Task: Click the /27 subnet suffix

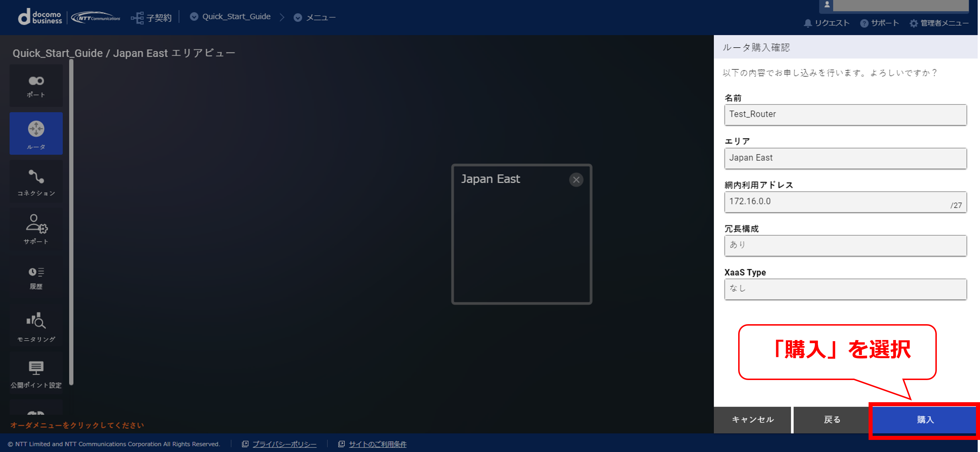Action: (956, 206)
